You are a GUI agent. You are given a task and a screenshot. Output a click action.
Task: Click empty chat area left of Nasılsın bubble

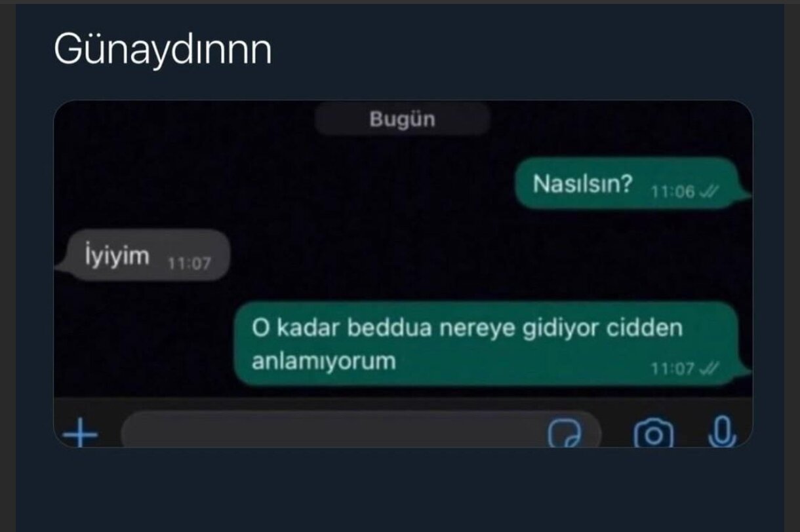pos(282,184)
